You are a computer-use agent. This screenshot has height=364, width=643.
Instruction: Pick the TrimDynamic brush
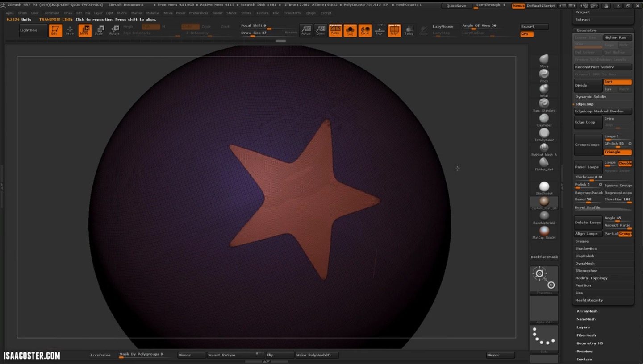pyautogui.click(x=544, y=134)
